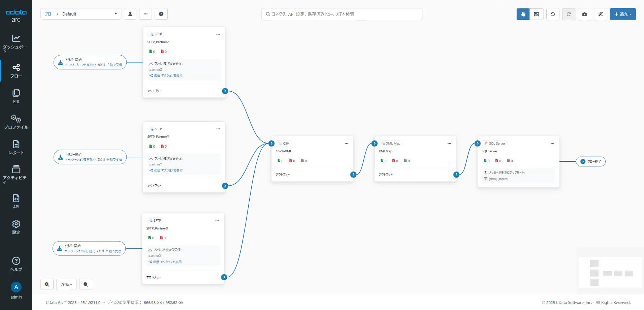Screen dimensions: 644x310
Task: Click the フロー終了 end node
Action: (590, 161)
